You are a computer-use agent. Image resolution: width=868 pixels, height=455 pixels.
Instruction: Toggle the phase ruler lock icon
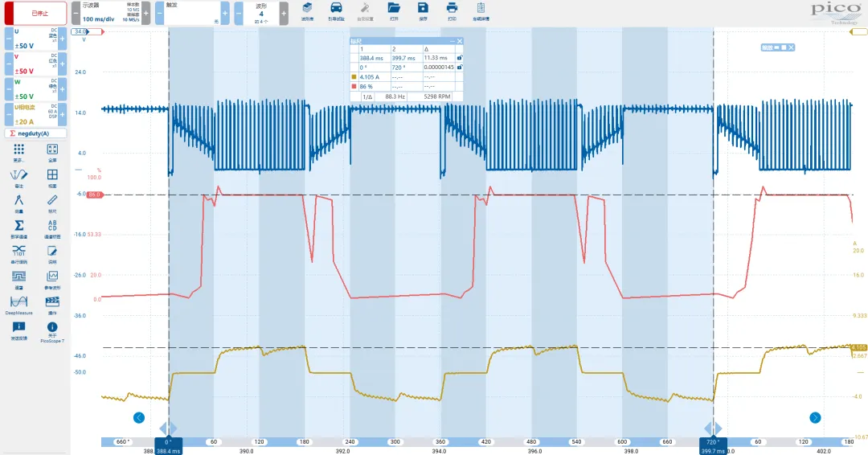(459, 68)
